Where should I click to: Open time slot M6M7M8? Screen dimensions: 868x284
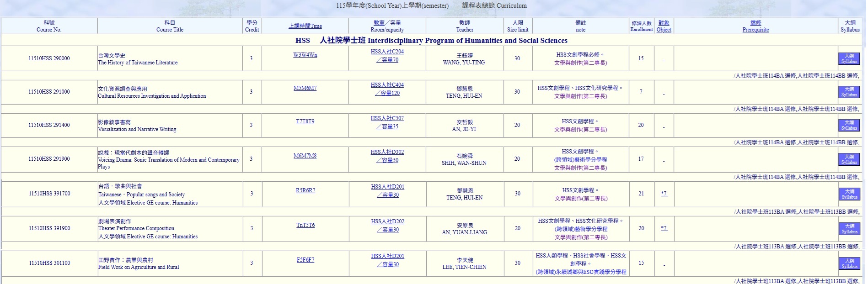pos(305,156)
